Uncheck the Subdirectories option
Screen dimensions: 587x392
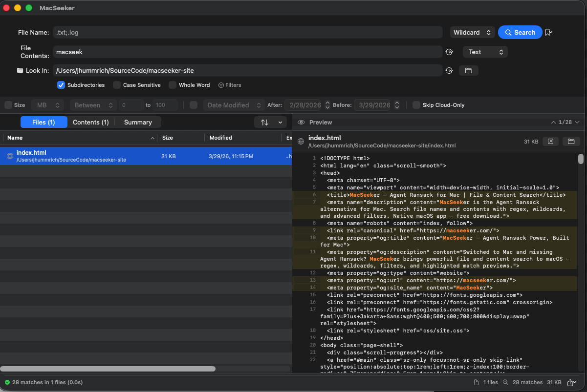point(61,85)
